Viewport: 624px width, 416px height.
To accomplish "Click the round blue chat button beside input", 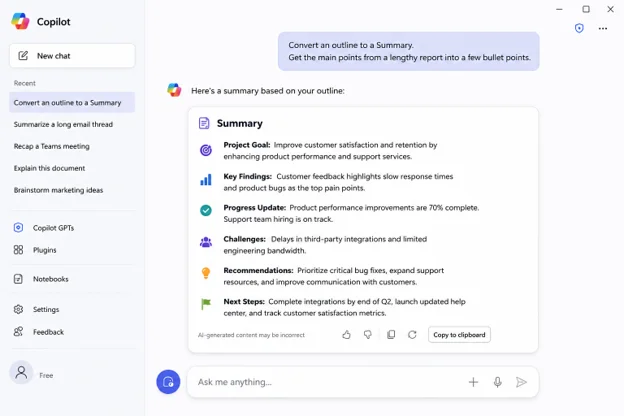I will pos(168,382).
